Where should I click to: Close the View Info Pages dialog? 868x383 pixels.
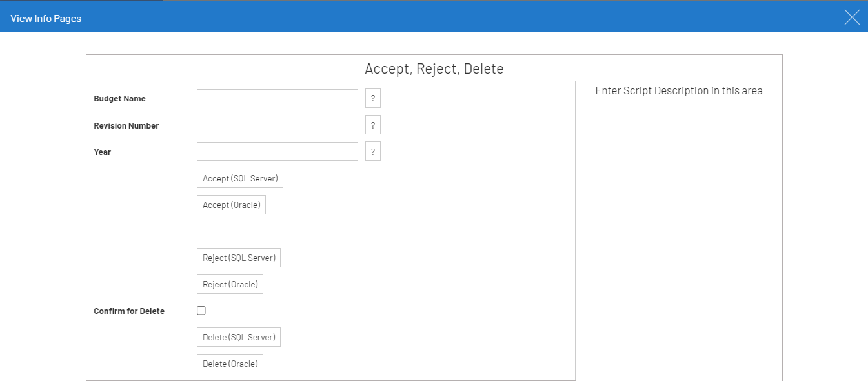point(852,17)
